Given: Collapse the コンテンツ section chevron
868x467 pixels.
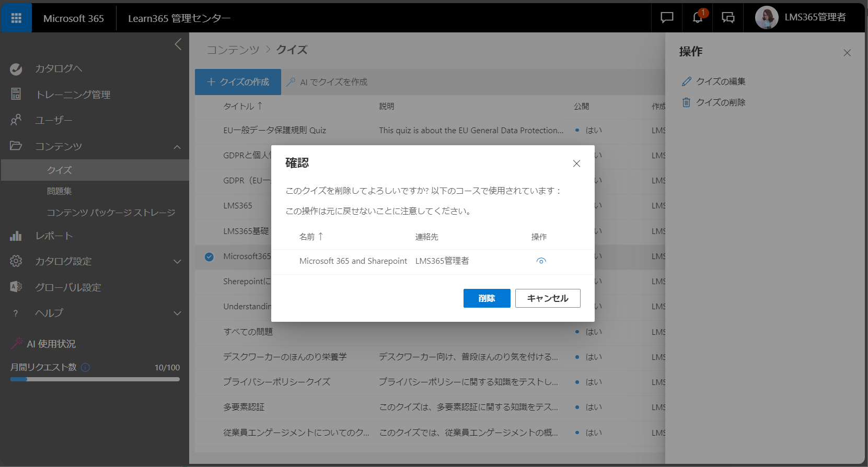Looking at the screenshot, I should pos(177,147).
